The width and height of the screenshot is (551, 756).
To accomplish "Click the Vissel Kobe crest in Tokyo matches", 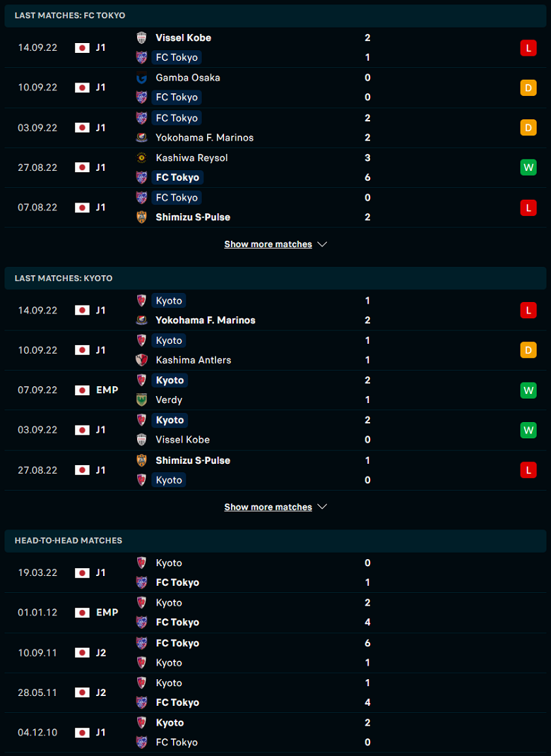I will click(x=141, y=37).
